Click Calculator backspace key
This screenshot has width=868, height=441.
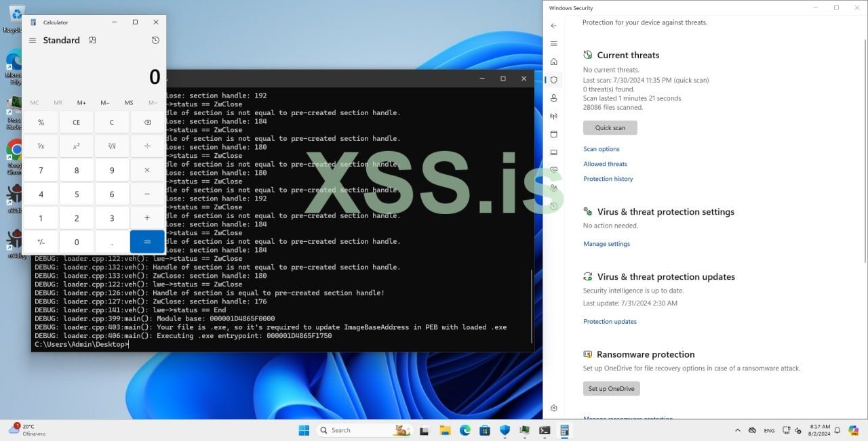click(x=147, y=123)
